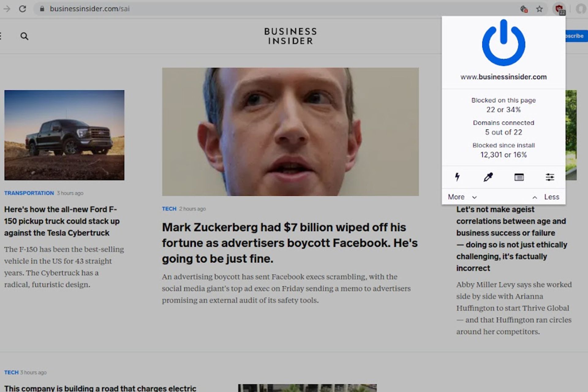Open Ford F-150 truck thumbnail
This screenshot has height=392, width=588.
point(64,135)
